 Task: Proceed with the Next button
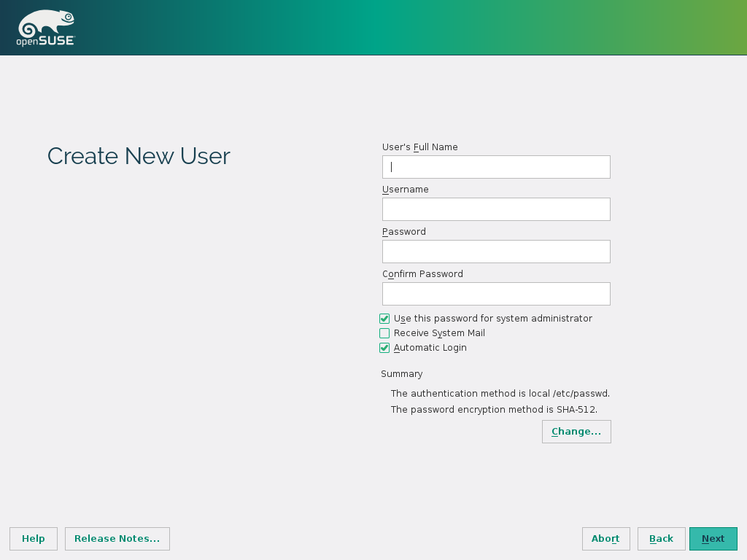(713, 539)
